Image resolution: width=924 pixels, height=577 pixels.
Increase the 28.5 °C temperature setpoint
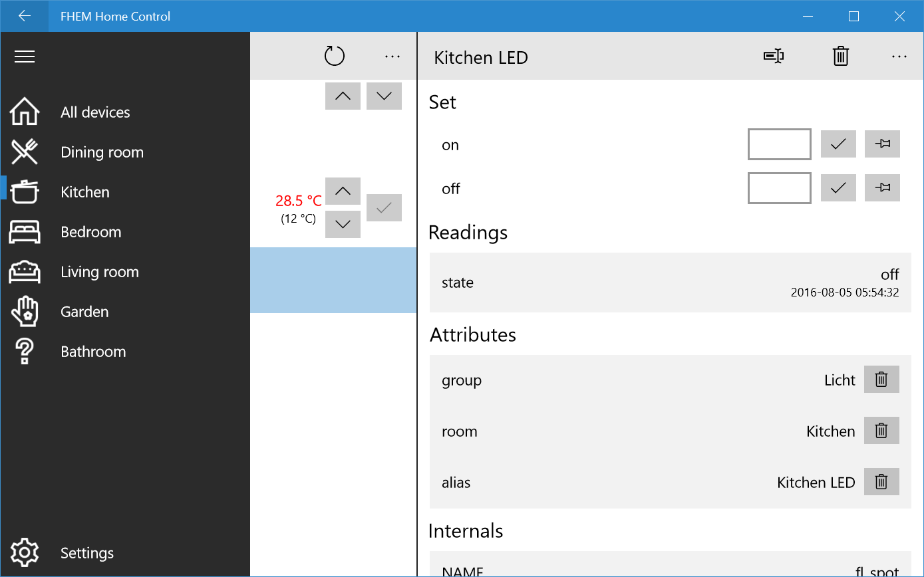[x=343, y=191]
